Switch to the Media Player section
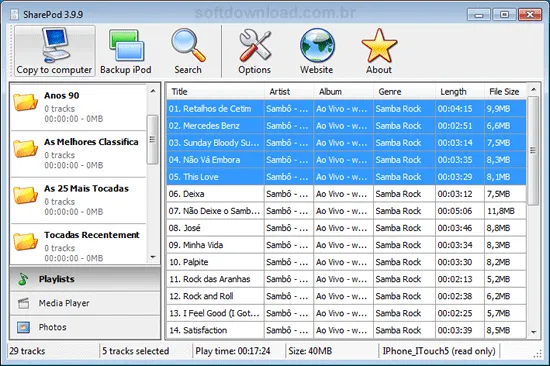The width and height of the screenshot is (550, 366). pyautogui.click(x=85, y=303)
